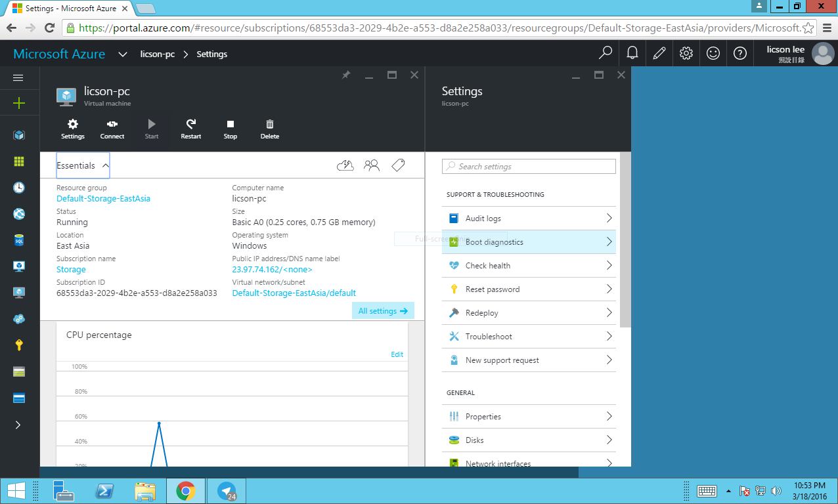Open the hamburger menu in Azure sidebar
Screen dimensions: 838x504
pos(18,77)
